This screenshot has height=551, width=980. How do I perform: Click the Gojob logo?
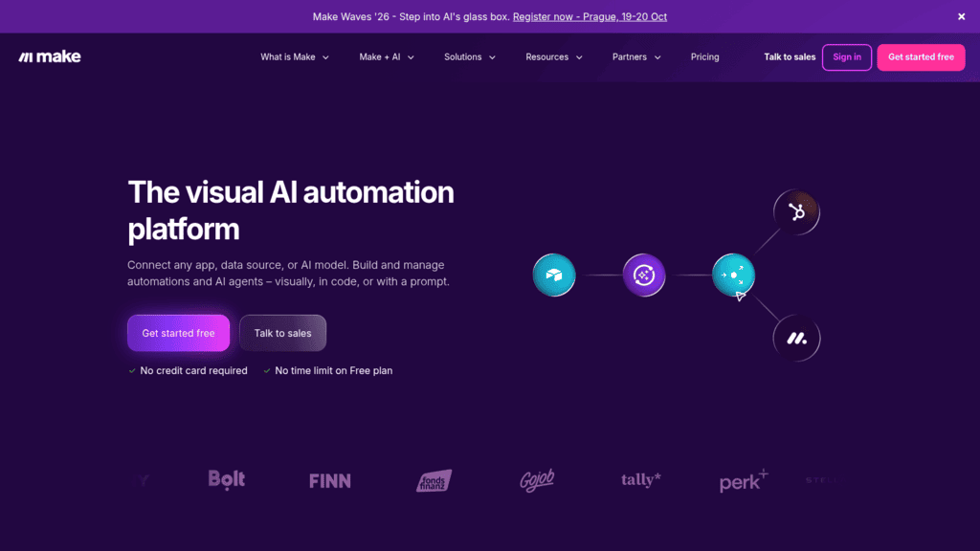click(537, 480)
